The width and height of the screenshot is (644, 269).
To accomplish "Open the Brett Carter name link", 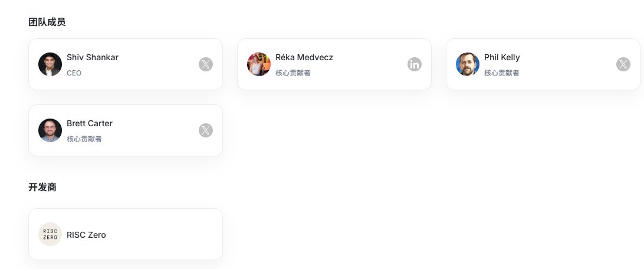I will (x=90, y=123).
